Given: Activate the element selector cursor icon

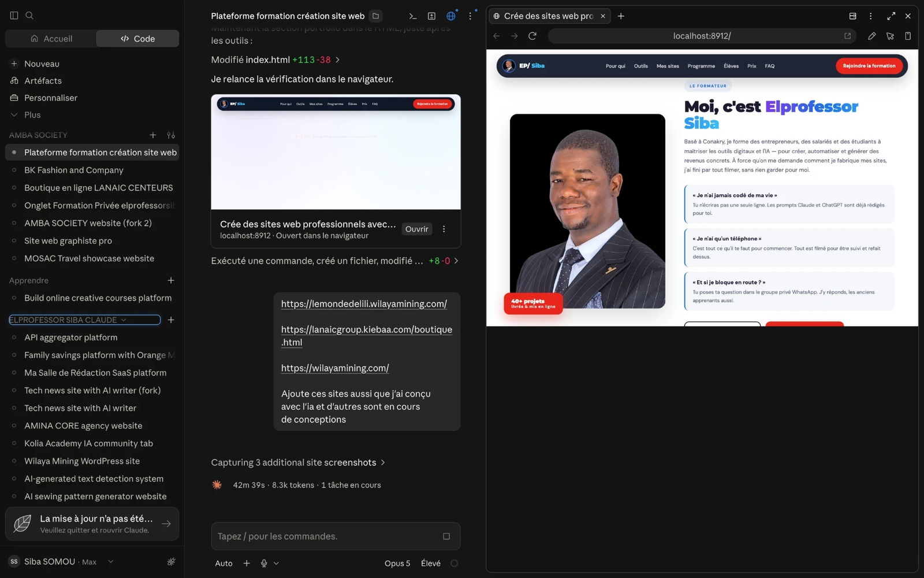Looking at the screenshot, I should pyautogui.click(x=890, y=36).
